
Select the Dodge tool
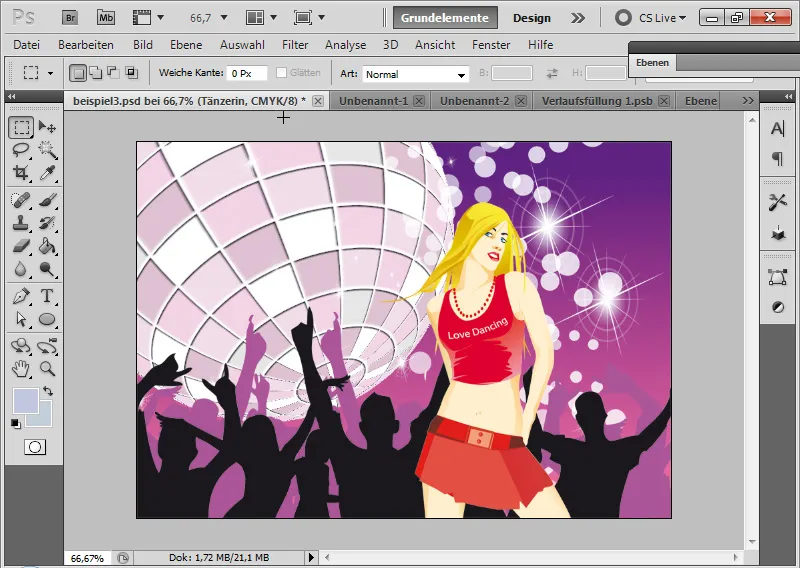click(x=47, y=269)
